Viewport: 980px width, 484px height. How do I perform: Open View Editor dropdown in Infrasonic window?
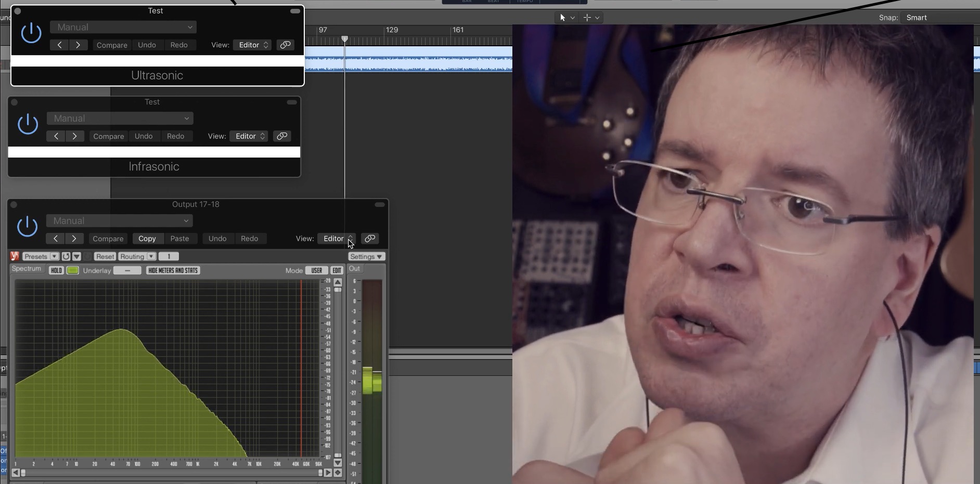[x=249, y=136]
